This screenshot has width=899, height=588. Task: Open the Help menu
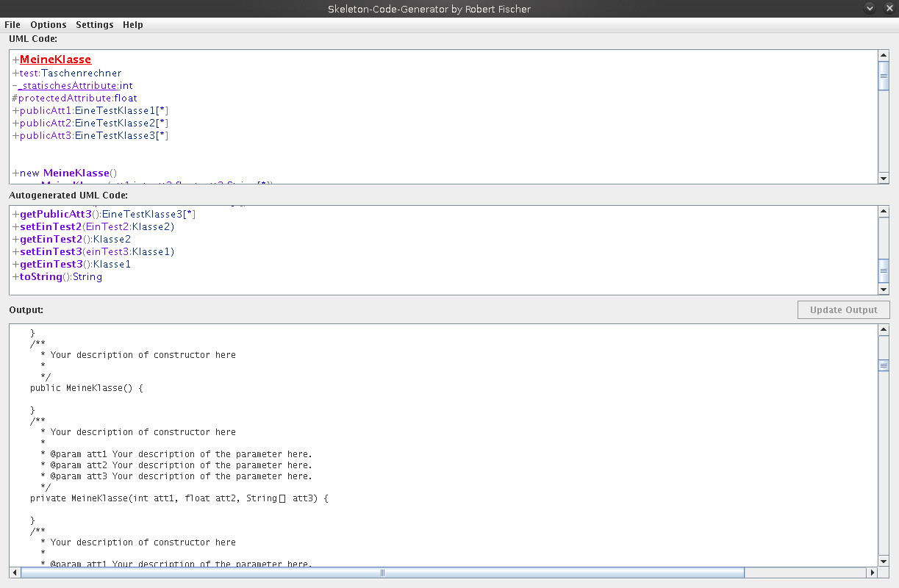[x=133, y=24]
